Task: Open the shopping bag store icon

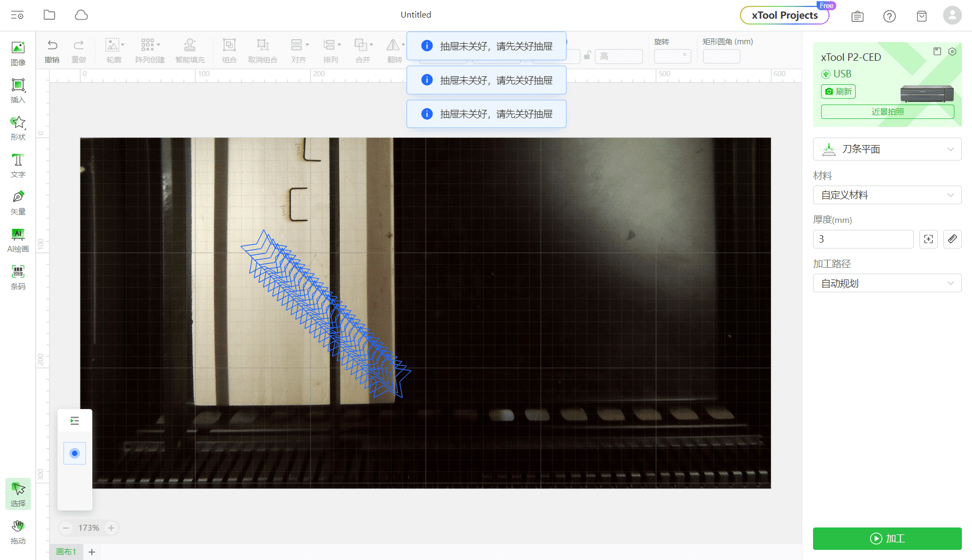Action: click(x=921, y=16)
